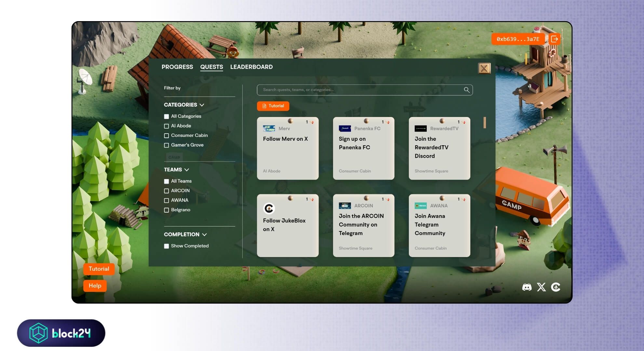Click the Camp logo icon beside X
The width and height of the screenshot is (644, 351).
(x=556, y=287)
